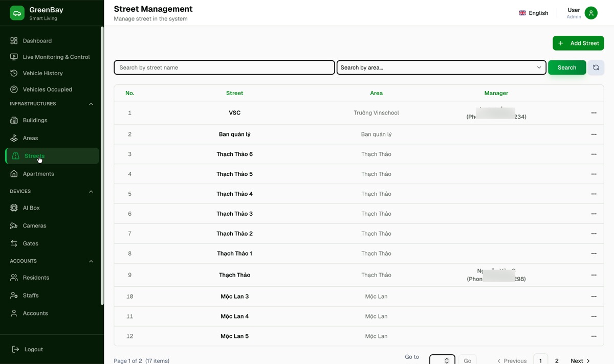The height and width of the screenshot is (364, 614).
Task: Open actions menu for Mộc Lan 5
Action: click(x=594, y=336)
